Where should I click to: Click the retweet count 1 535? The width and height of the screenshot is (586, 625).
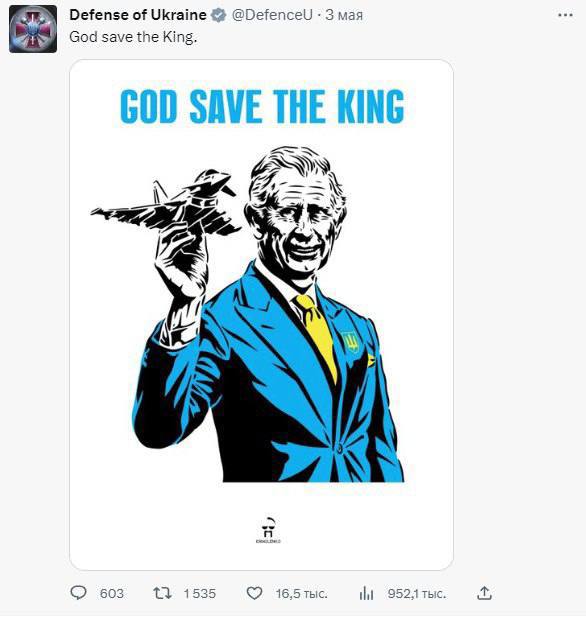199,594
